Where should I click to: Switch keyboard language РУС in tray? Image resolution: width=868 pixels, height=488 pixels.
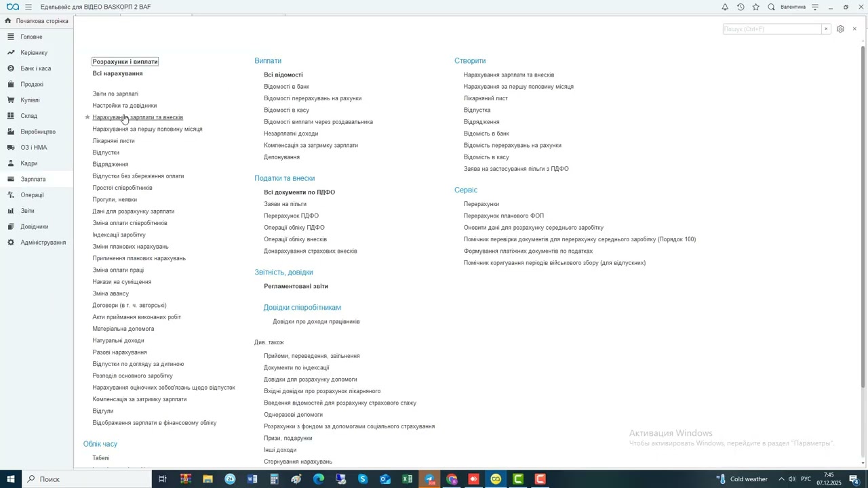pyautogui.click(x=806, y=479)
